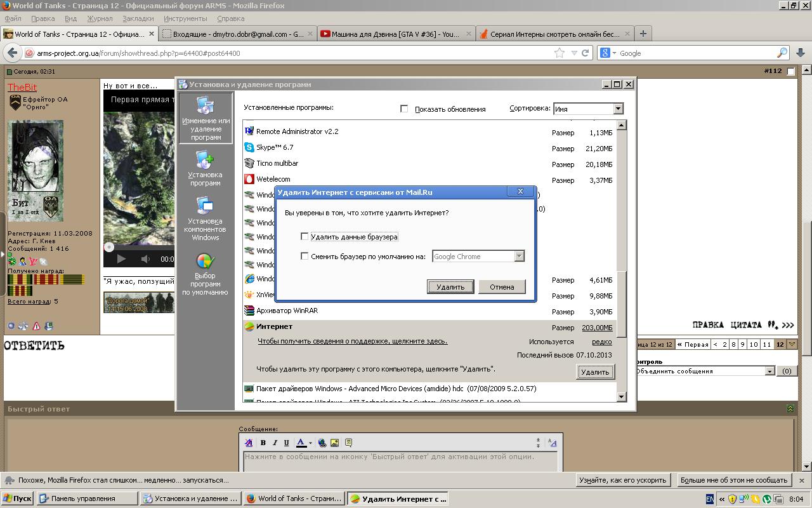Open the Журнал menu
Screen dimensions: 812x508
(100, 18)
